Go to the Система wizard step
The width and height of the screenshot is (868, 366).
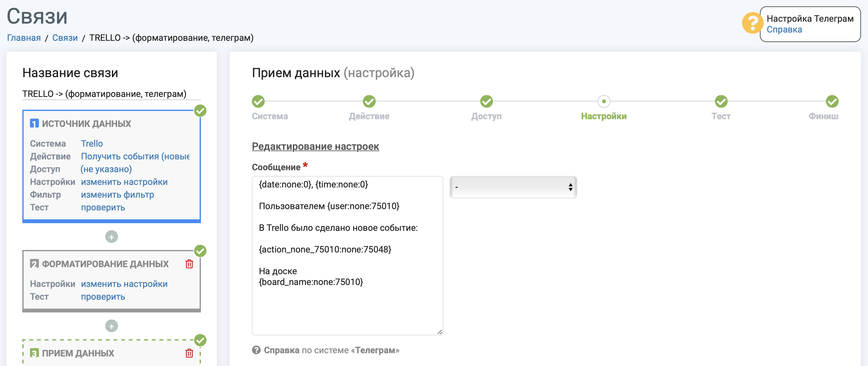point(270,116)
